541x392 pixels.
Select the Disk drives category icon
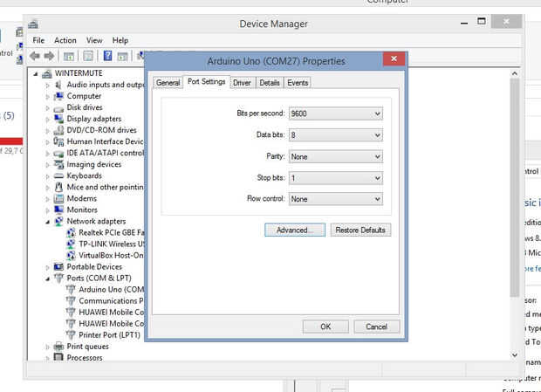pos(58,107)
